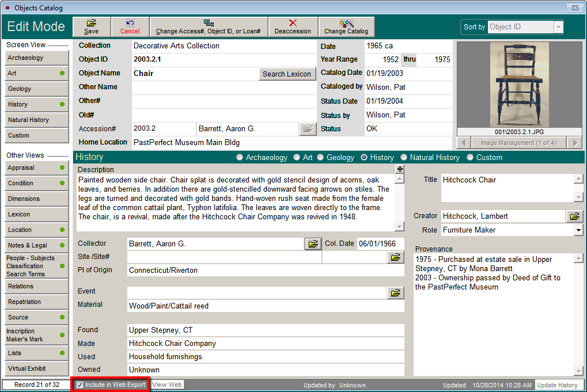Open the Event authority file icon
The width and height of the screenshot is (587, 392).
pyautogui.click(x=395, y=293)
